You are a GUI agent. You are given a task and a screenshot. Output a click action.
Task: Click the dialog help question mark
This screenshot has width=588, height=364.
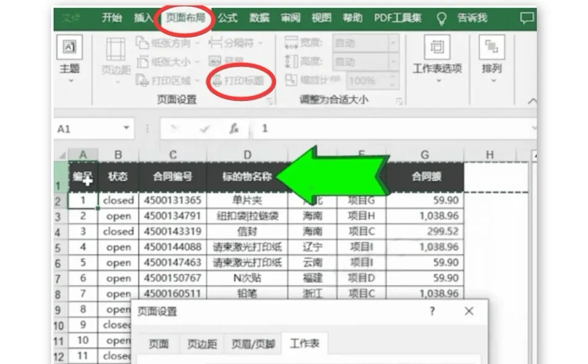(432, 311)
